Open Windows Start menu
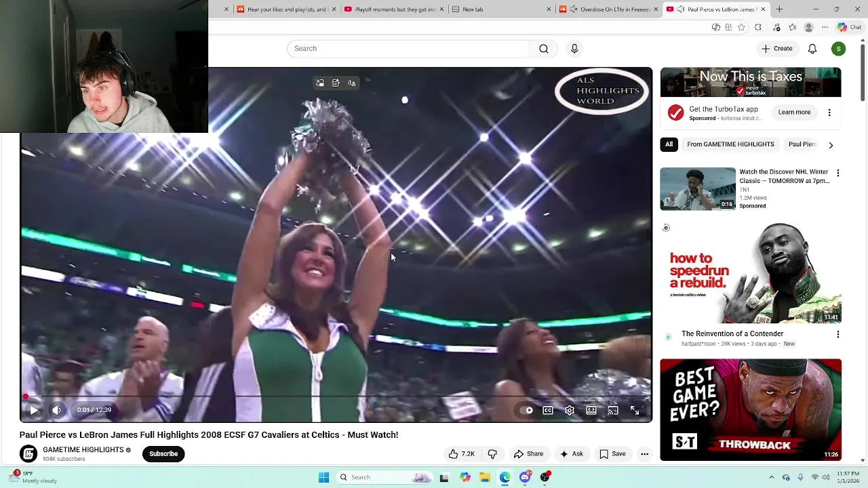 [323, 478]
